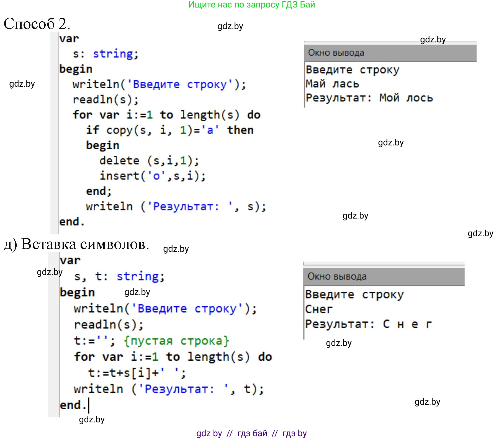The width and height of the screenshot is (504, 439).
Task: Click the green header 'Ищите нас по запросу ГДЗ Бай'
Action: pos(251,5)
